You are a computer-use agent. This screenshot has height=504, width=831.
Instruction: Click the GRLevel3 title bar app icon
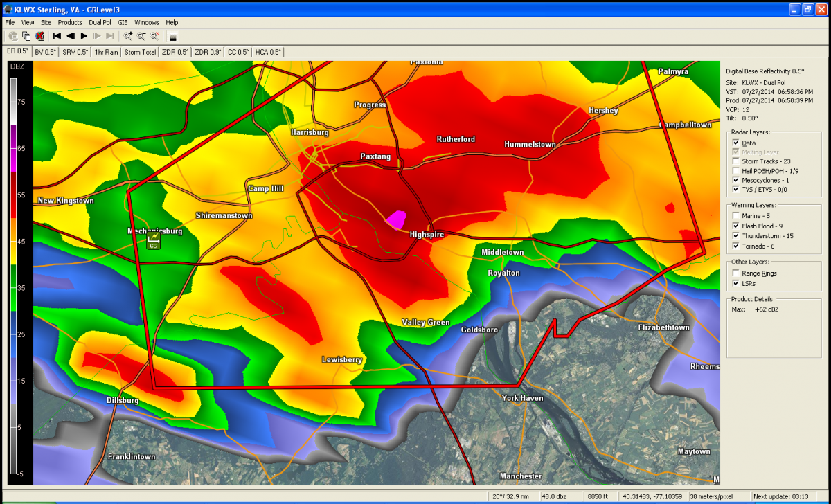(x=8, y=9)
